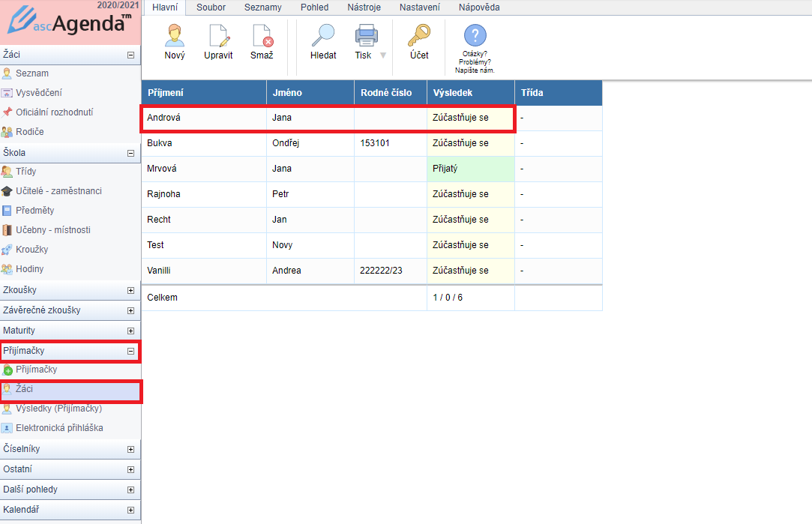Click birth number 153101
Image resolution: width=812 pixels, height=524 pixels.
tap(375, 143)
